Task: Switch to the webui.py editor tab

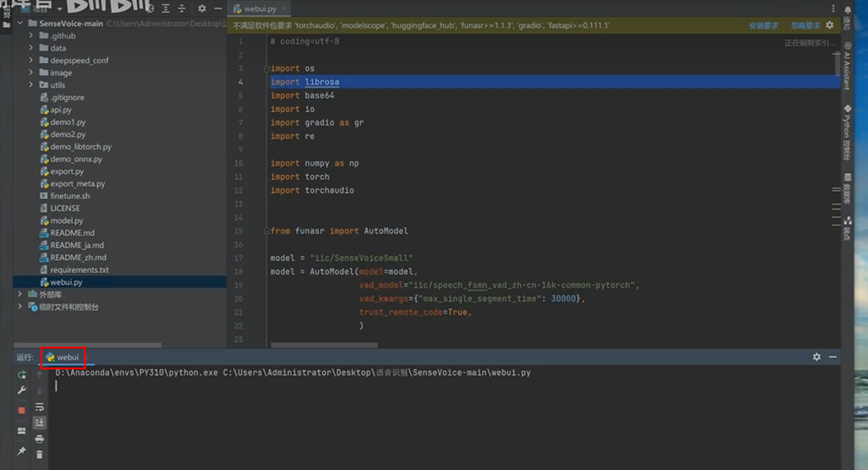Action: click(x=259, y=9)
